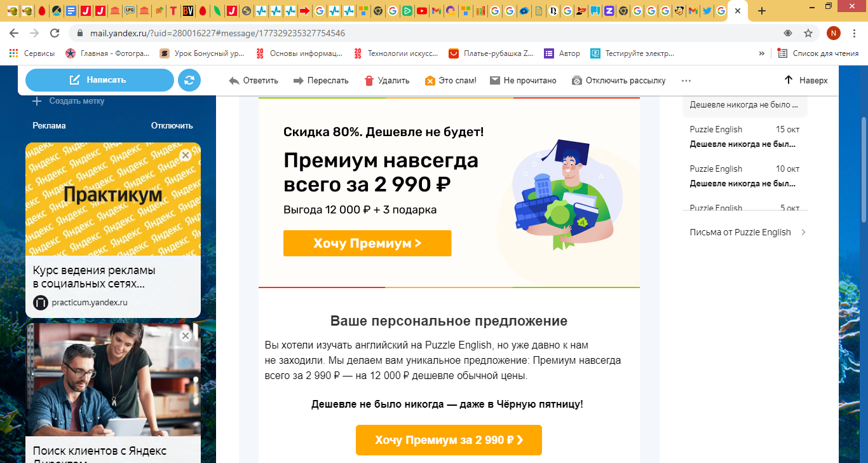This screenshot has width=868, height=463.
Task: Click Отключить to disable ads
Action: tap(172, 125)
